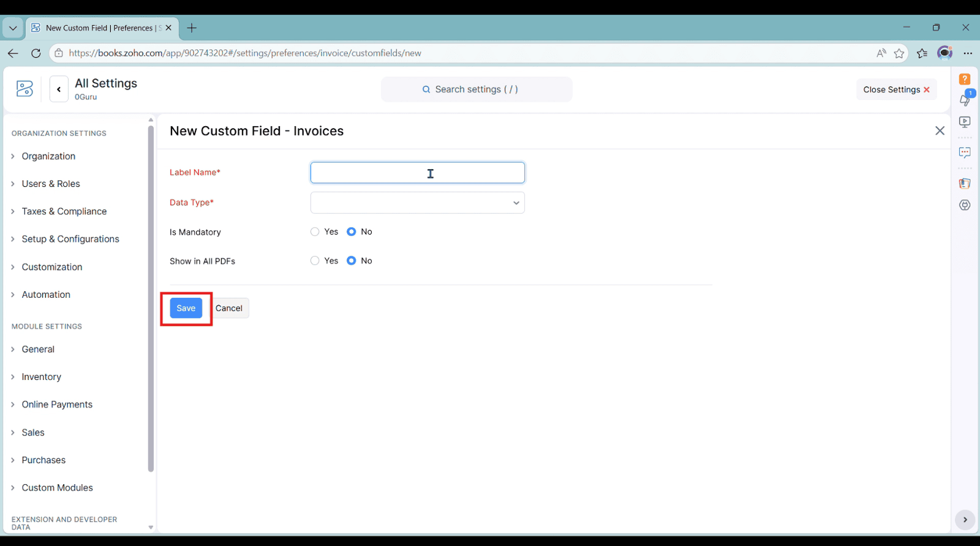
Task: Select No for Is Mandatory
Action: click(x=352, y=232)
